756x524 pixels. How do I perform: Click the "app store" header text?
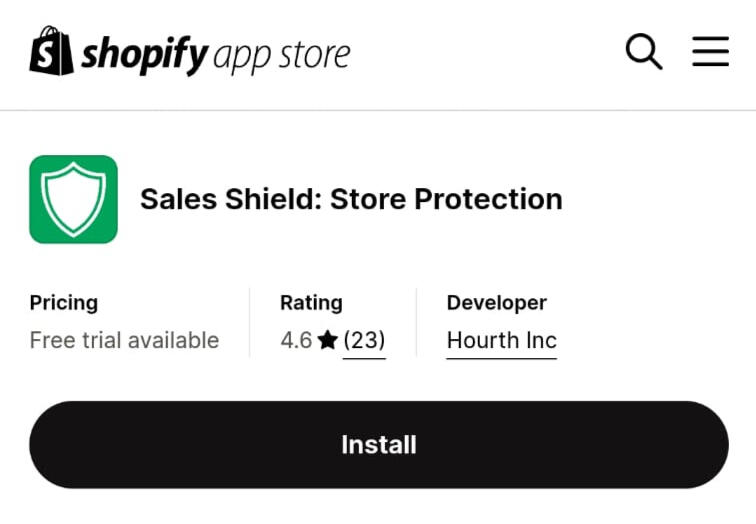283,56
